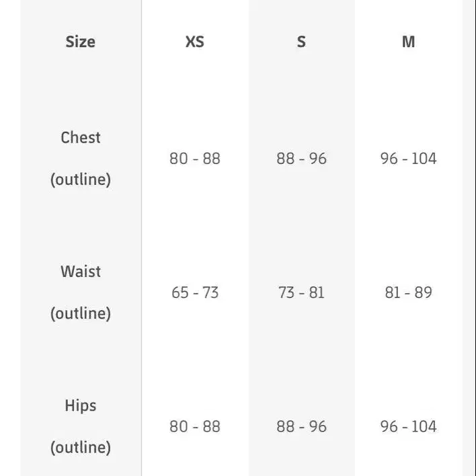Select the Hips (outline) row label
476x476 pixels.
pyautogui.click(x=81, y=426)
